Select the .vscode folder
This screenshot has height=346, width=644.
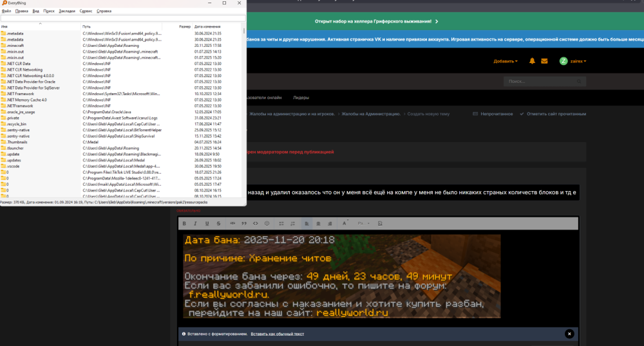(x=121, y=166)
